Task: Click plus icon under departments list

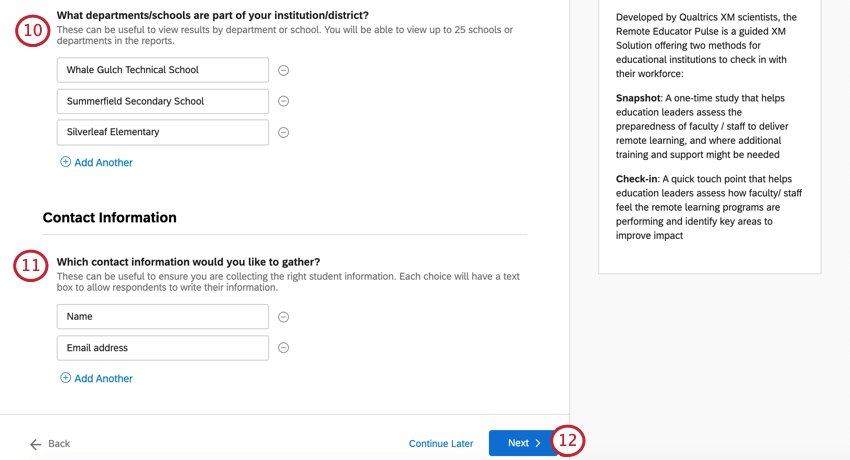Action: pyautogui.click(x=66, y=162)
